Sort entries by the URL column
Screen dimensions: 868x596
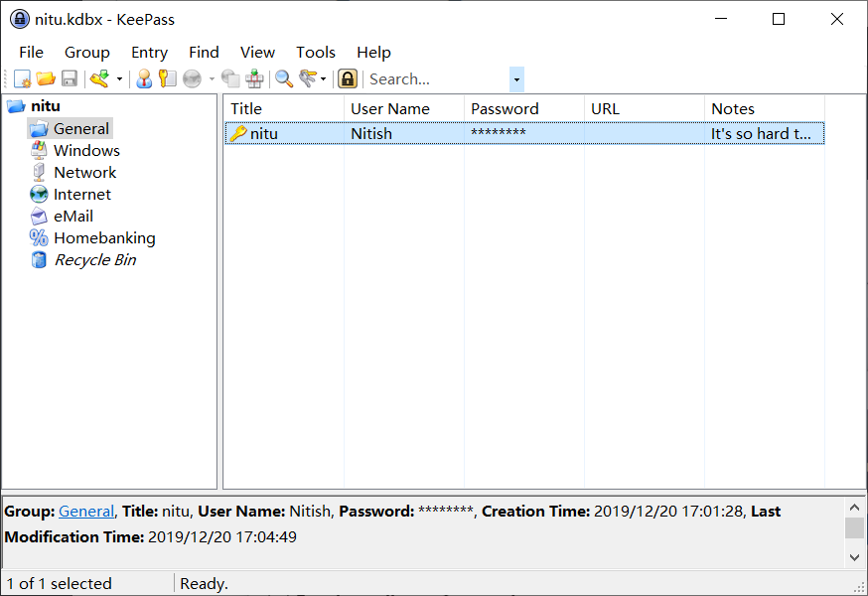(x=645, y=108)
